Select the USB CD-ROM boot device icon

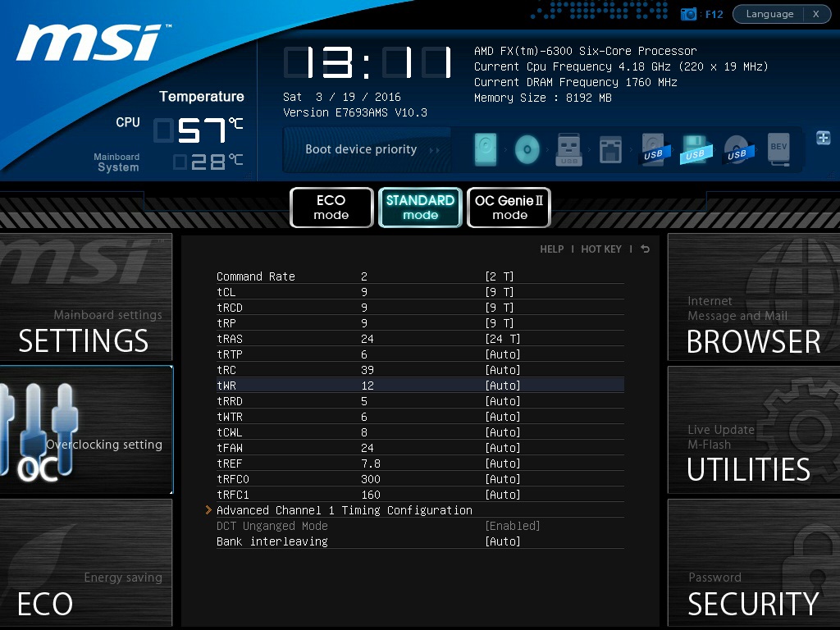point(737,149)
